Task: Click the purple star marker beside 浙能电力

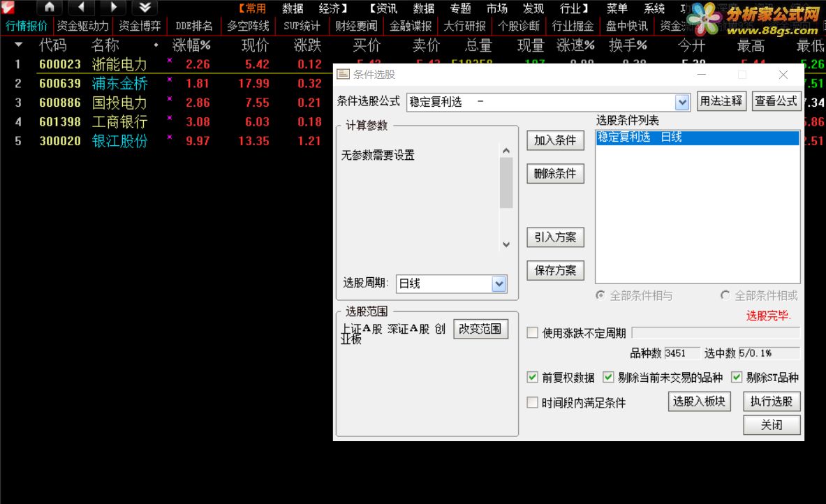Action: pyautogui.click(x=170, y=60)
